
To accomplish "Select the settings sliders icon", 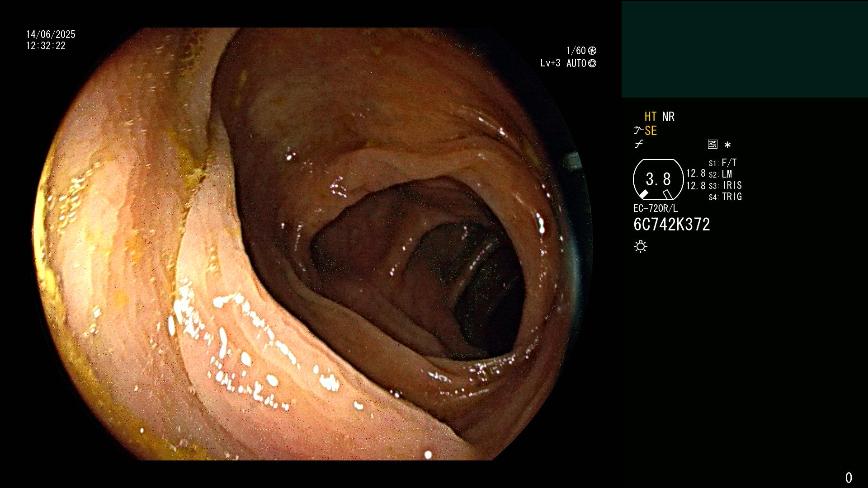I will [712, 145].
